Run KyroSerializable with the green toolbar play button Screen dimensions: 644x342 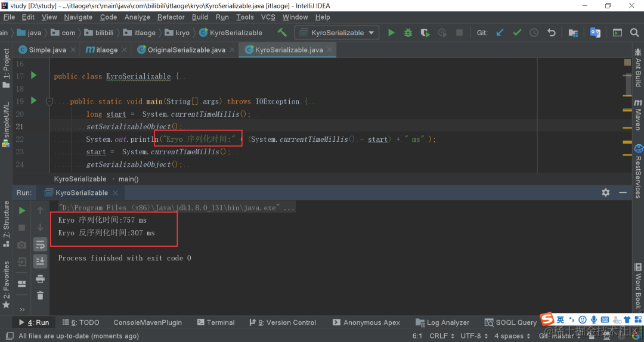point(391,32)
